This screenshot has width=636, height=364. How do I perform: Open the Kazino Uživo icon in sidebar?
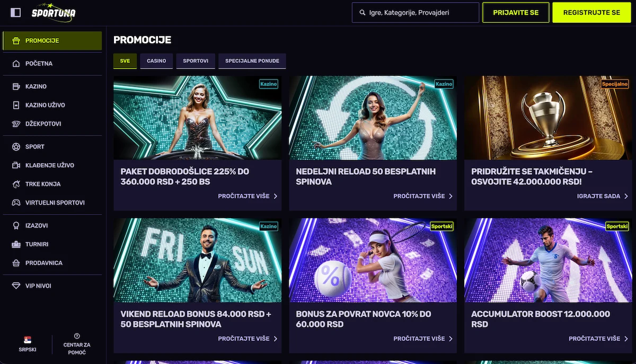click(16, 105)
